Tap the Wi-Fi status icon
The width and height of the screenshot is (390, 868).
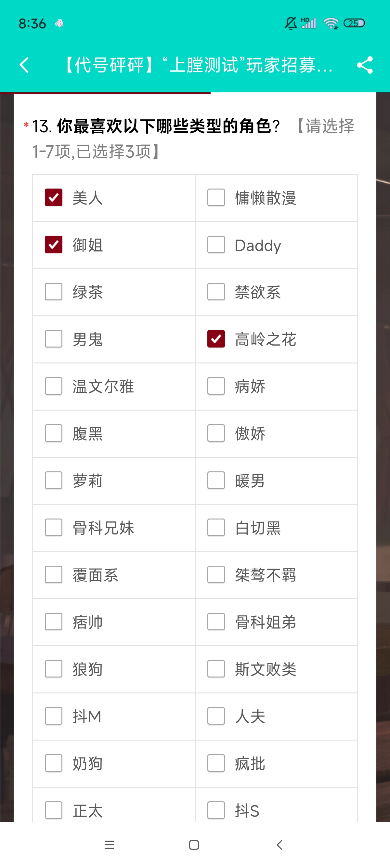tap(331, 23)
